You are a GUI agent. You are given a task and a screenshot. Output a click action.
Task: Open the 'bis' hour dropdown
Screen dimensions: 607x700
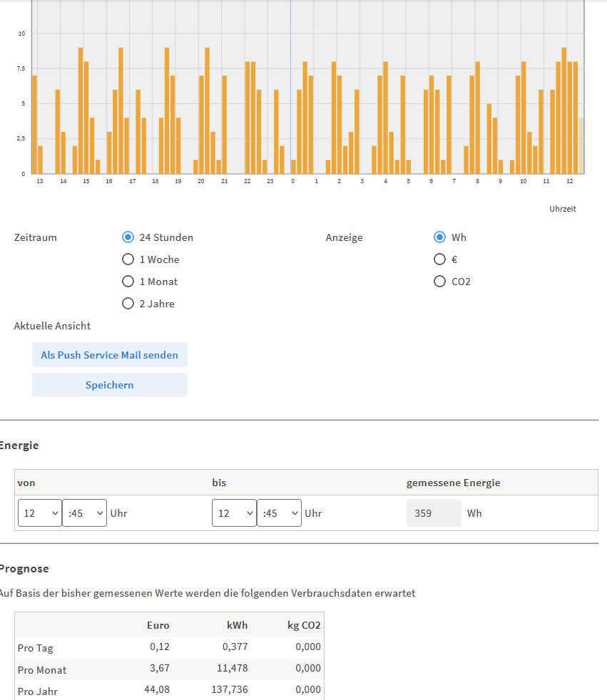click(234, 513)
